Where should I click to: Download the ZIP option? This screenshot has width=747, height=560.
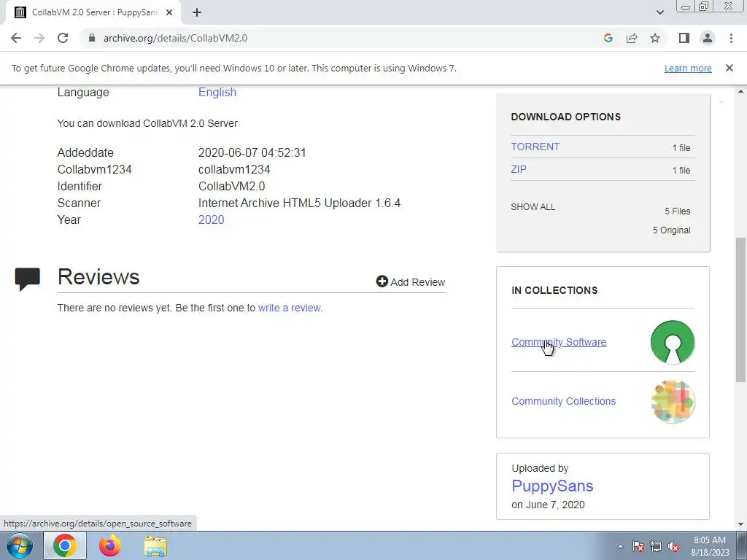(x=519, y=169)
